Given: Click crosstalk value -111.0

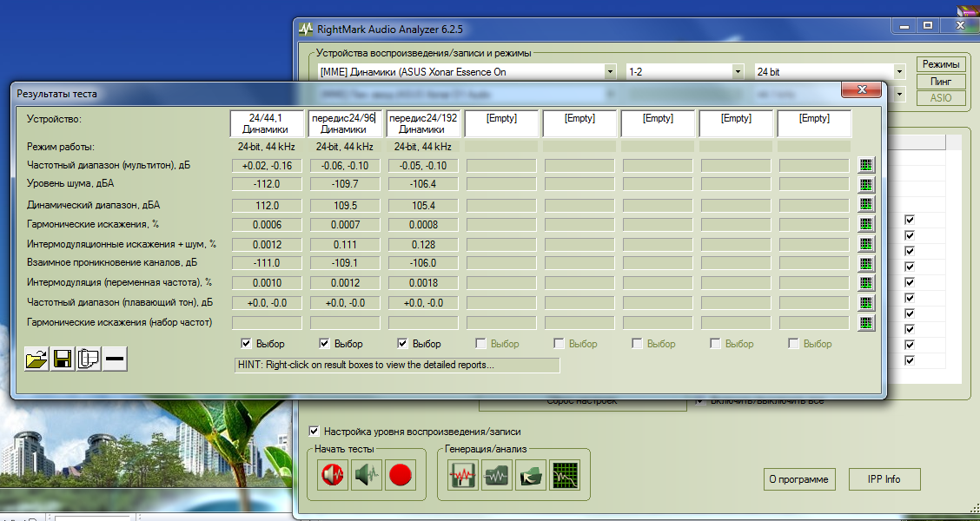Looking at the screenshot, I should pyautogui.click(x=267, y=263).
